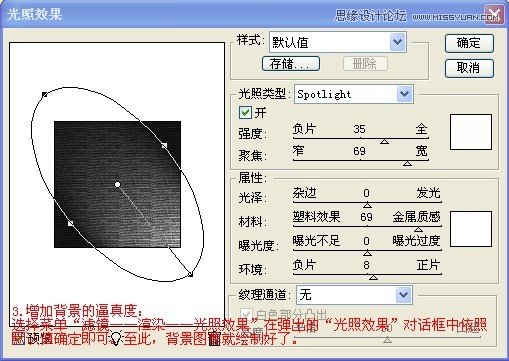Click the 全 label on intensity row

point(422,129)
